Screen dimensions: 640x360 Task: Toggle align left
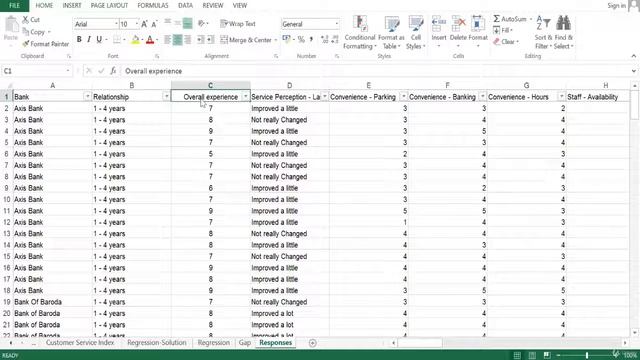point(167,40)
